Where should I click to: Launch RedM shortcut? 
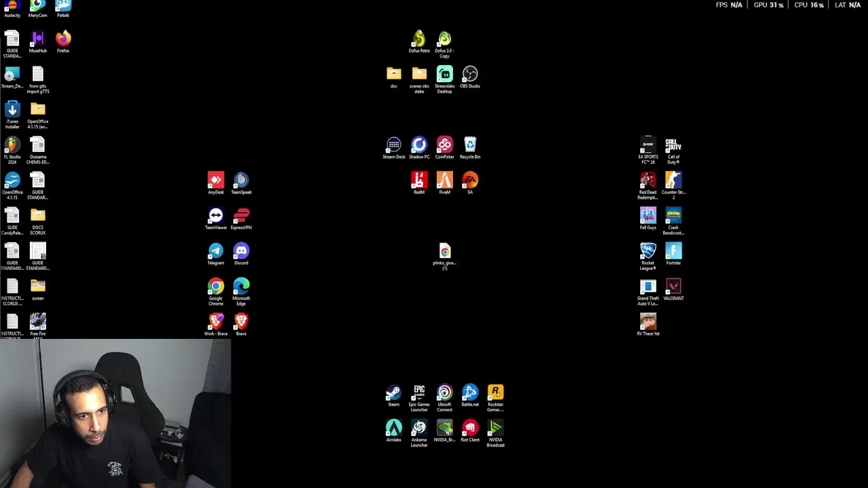(x=419, y=183)
